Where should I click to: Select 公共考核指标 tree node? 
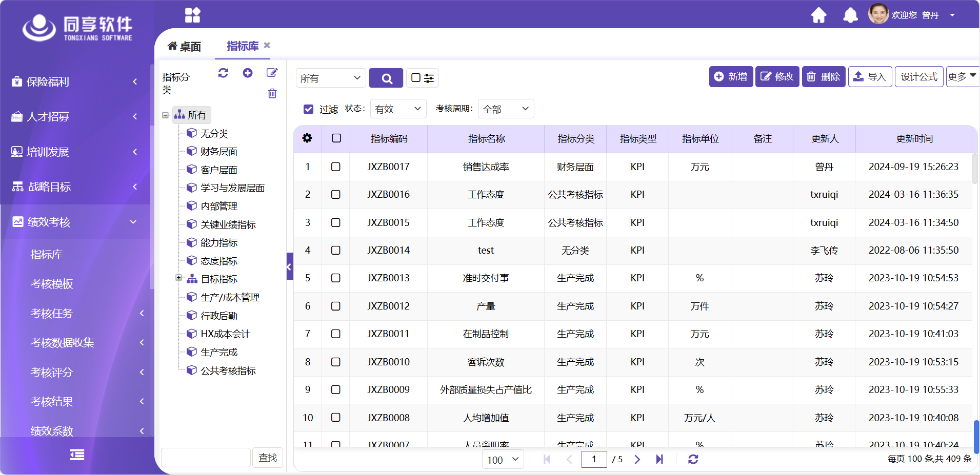[x=228, y=370]
